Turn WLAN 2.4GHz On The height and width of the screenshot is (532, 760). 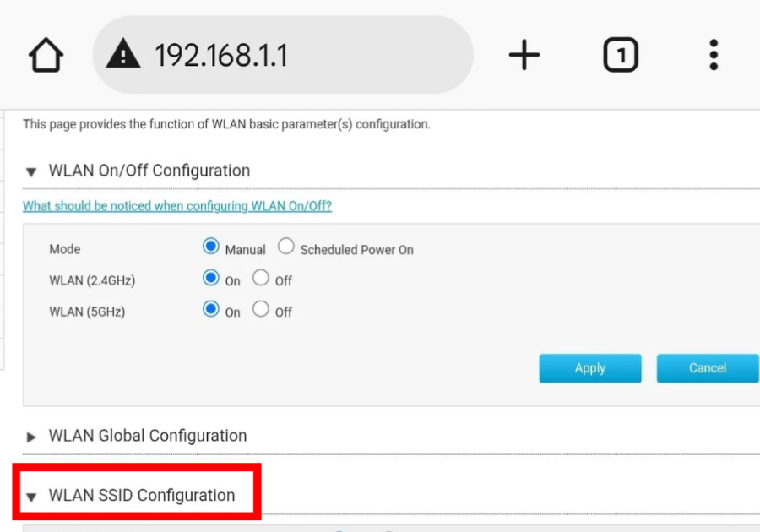[x=211, y=278]
